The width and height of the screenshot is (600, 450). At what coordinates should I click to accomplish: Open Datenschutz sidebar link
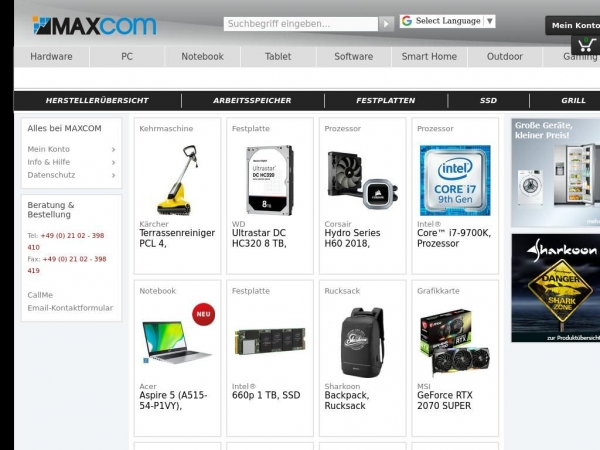click(51, 175)
